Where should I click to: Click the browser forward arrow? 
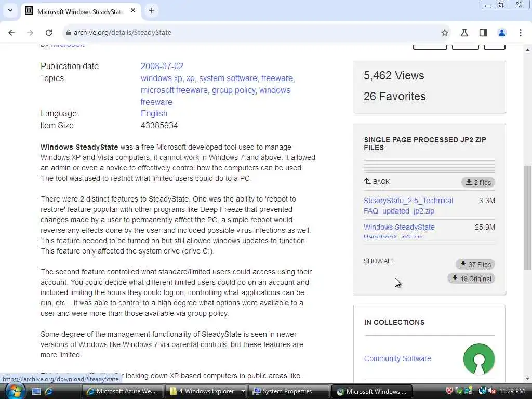point(30,33)
